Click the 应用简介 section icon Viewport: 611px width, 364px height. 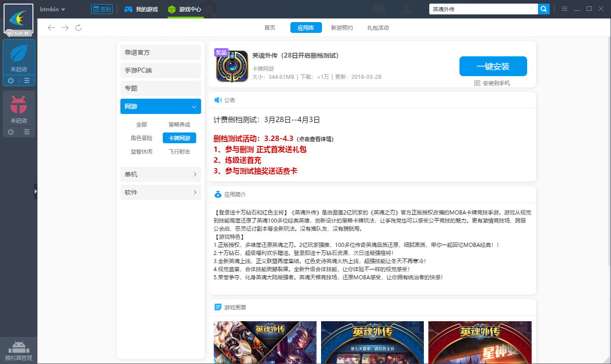pos(218,194)
